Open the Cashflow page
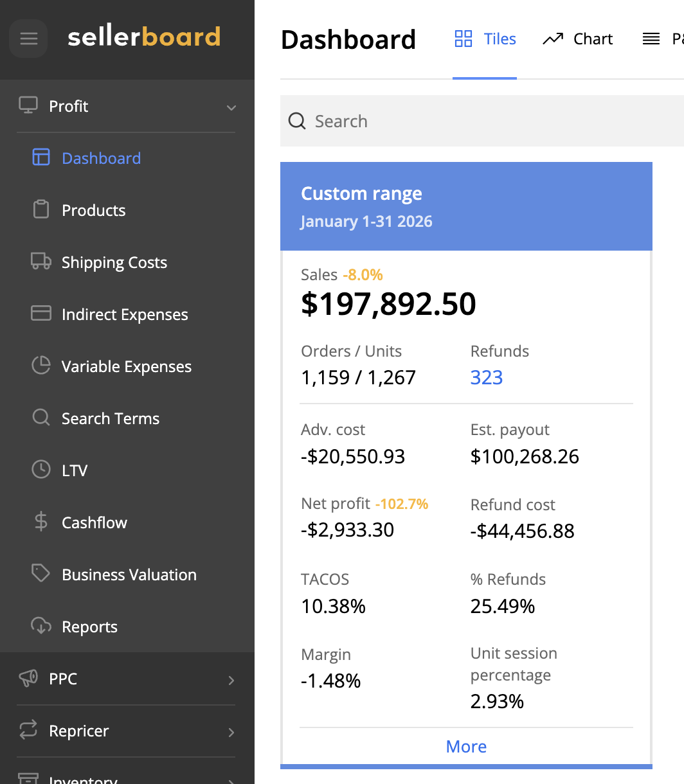This screenshot has width=684, height=784. pos(94,522)
